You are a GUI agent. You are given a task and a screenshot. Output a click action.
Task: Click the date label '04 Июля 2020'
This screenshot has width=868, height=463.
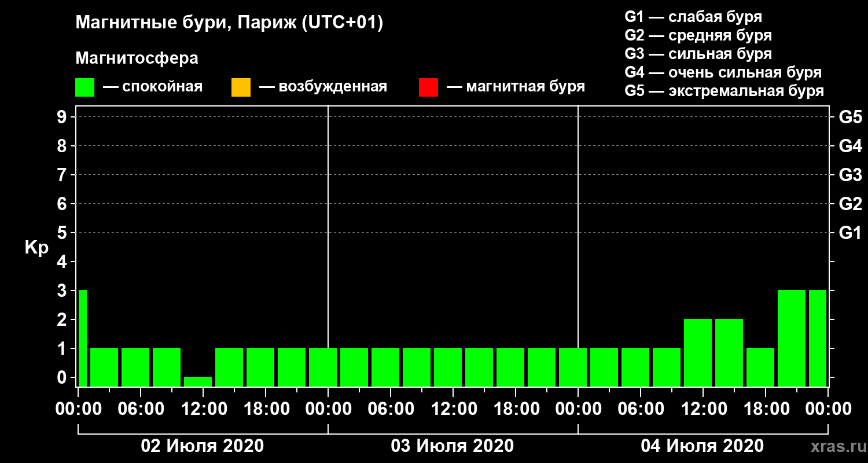pos(703,446)
